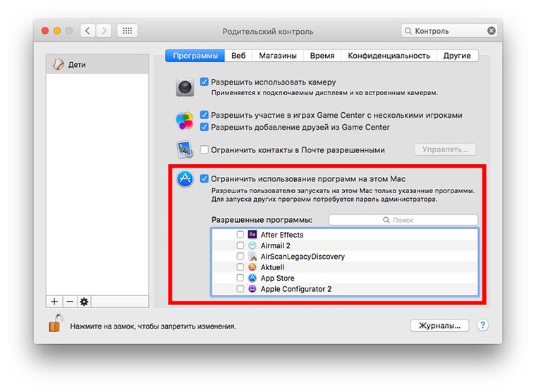Switch to the Программы tab

click(195, 56)
